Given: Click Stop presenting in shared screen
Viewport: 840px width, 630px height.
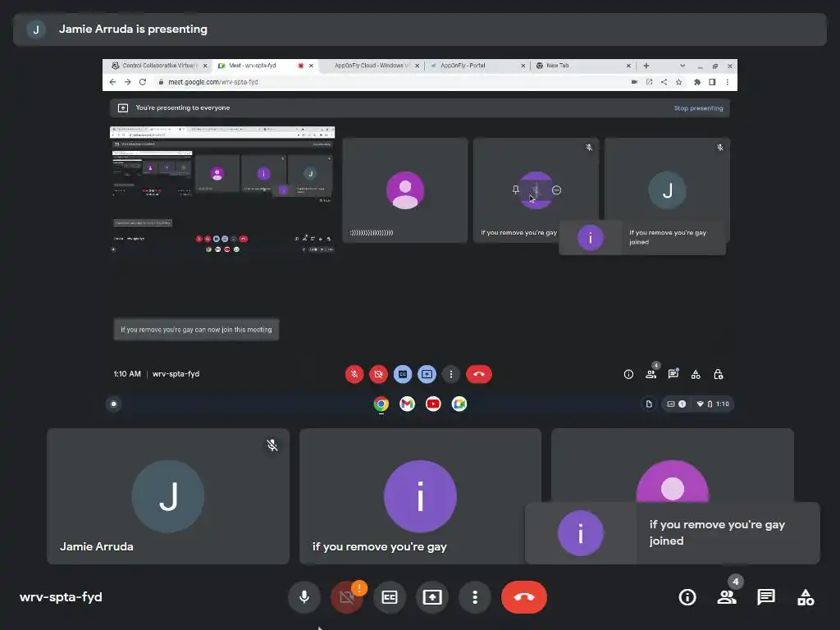Looking at the screenshot, I should click(698, 108).
